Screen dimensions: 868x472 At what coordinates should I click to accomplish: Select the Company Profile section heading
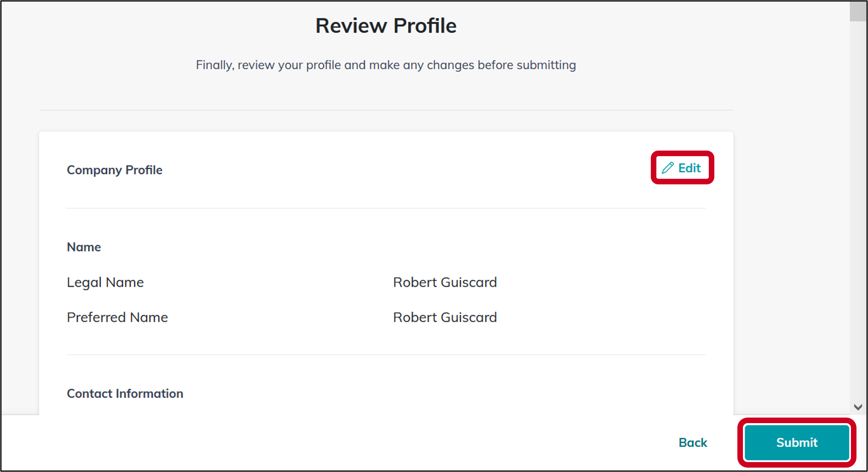point(114,170)
